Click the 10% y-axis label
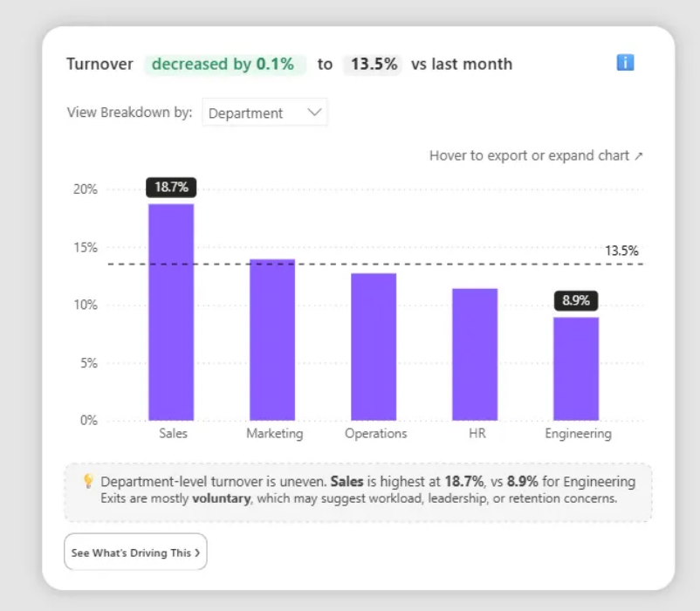 [86, 305]
